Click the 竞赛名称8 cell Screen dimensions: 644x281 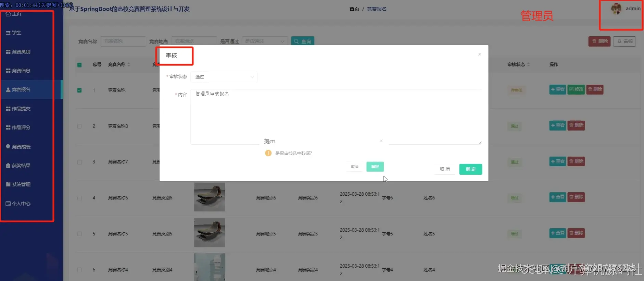click(x=118, y=126)
